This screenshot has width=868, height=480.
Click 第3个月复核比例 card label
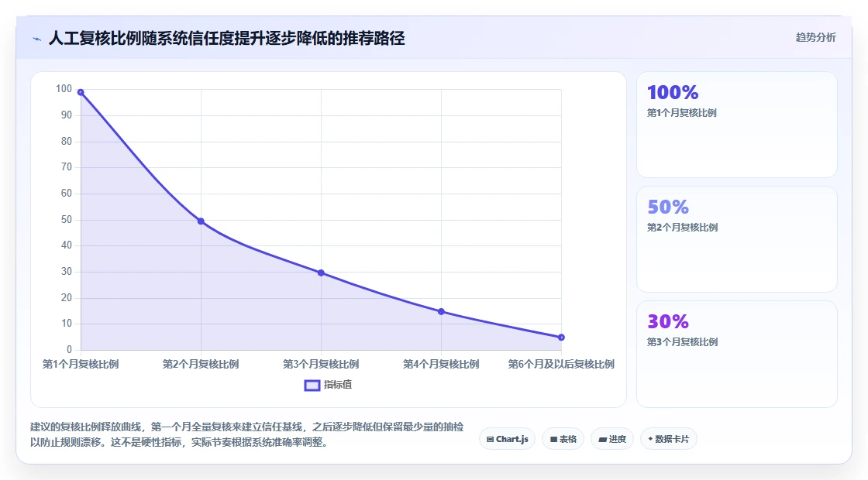coord(683,341)
